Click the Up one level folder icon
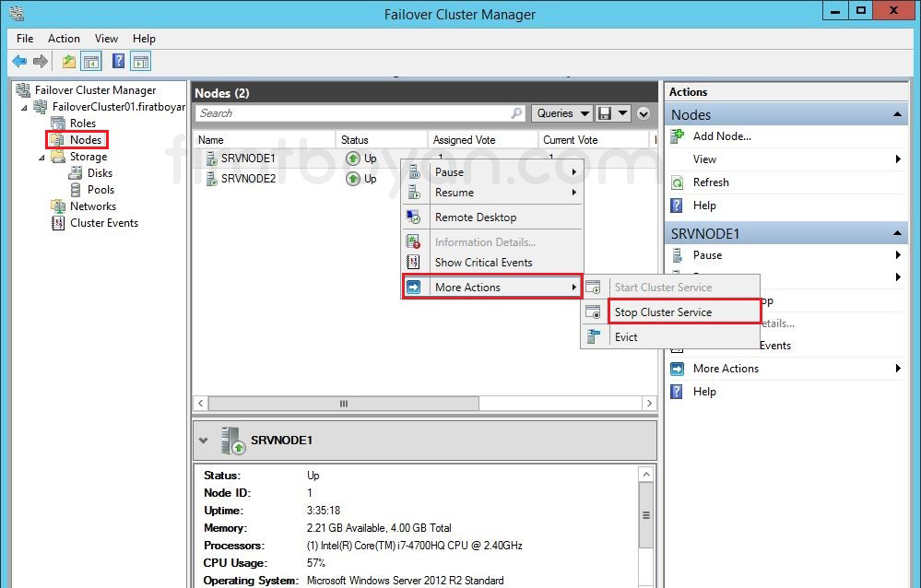Screen dimensions: 921x588 69,61
